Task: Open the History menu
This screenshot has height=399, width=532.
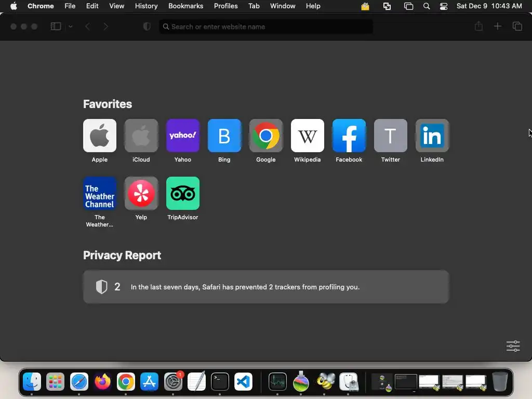Action: [146, 6]
